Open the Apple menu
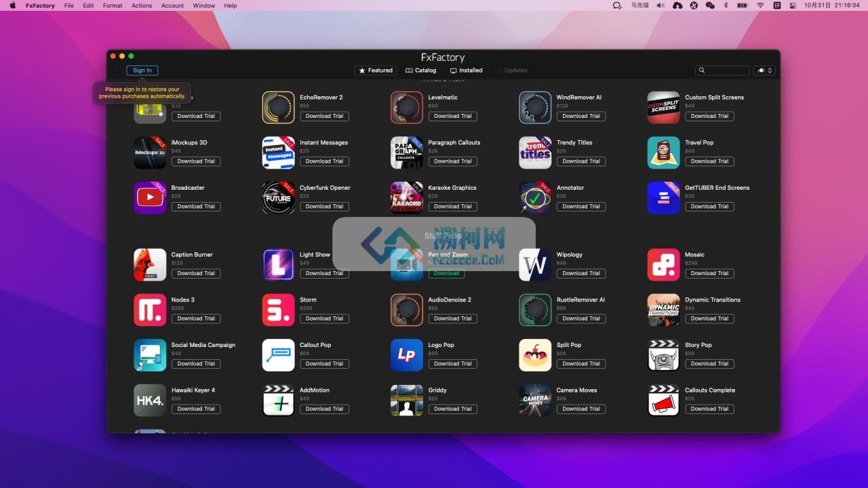This screenshot has height=488, width=868. 12,5
